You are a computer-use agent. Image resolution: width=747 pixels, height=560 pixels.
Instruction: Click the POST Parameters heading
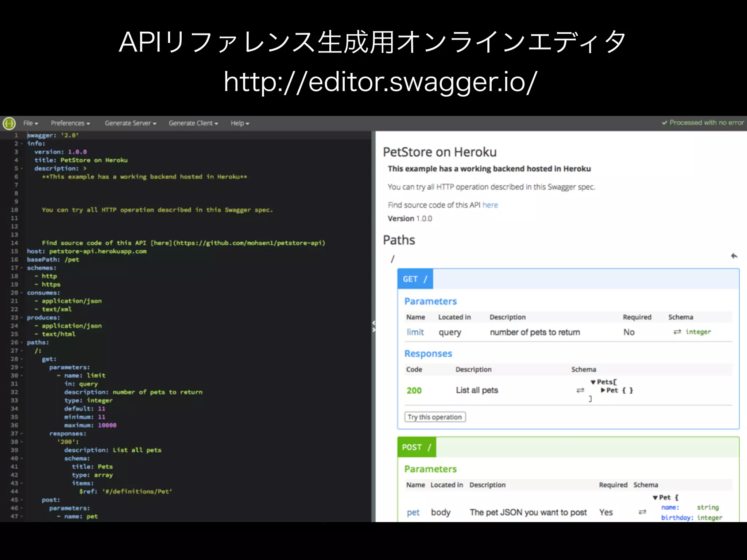pyautogui.click(x=430, y=469)
